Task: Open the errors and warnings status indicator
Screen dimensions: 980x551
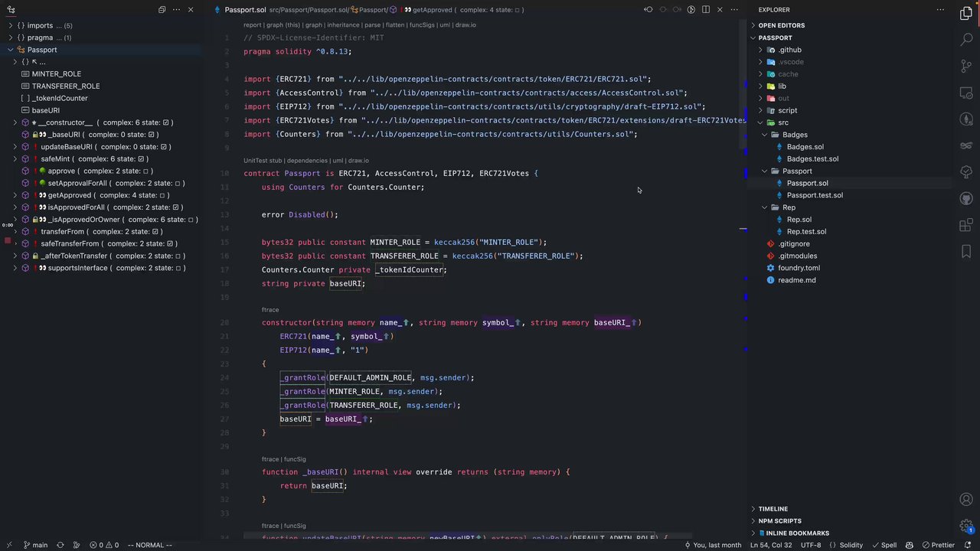Action: coord(104,545)
